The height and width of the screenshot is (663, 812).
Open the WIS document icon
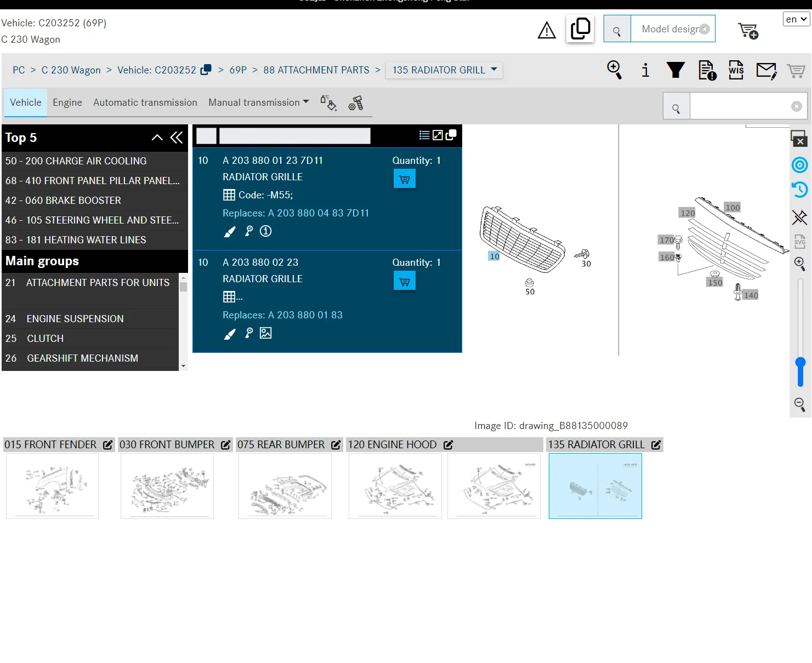click(736, 70)
